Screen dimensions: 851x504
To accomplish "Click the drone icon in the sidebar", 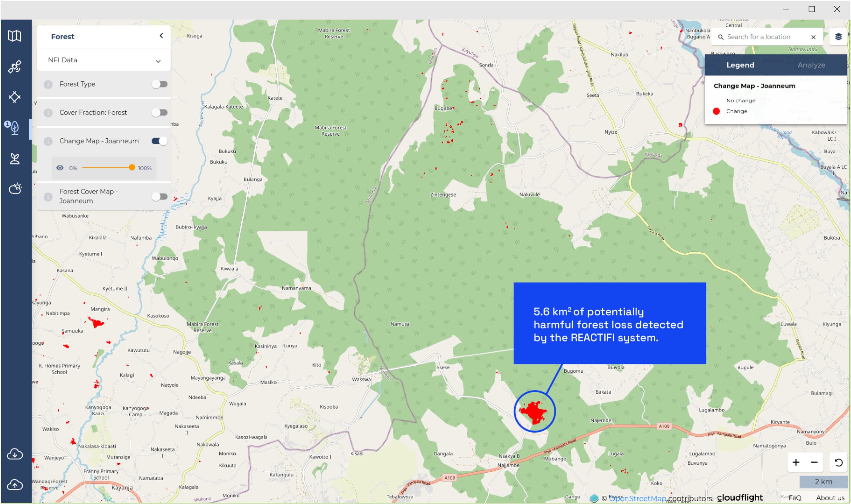I will coord(15,97).
